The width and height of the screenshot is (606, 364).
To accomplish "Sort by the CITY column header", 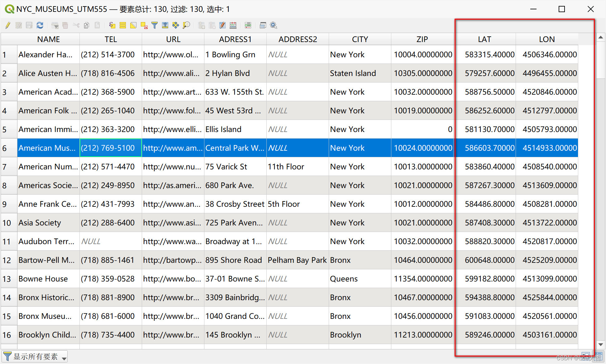I will tap(360, 39).
